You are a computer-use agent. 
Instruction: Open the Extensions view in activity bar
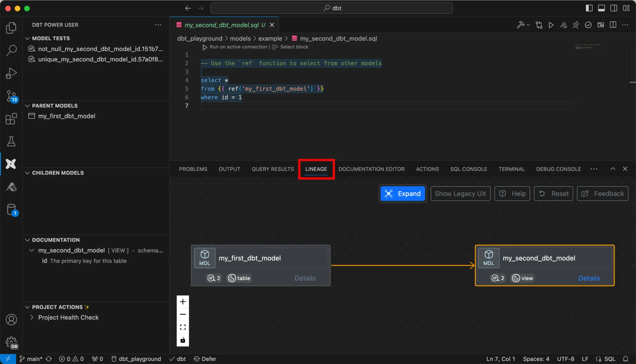(11, 119)
